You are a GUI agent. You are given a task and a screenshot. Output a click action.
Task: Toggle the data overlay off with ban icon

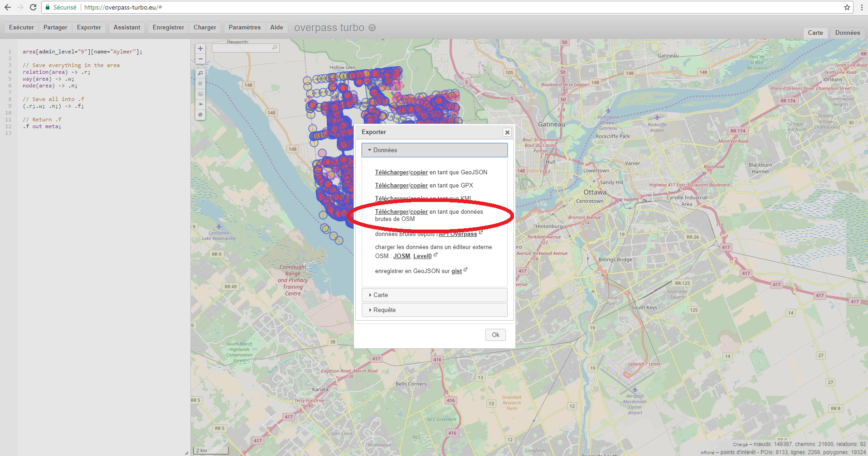point(200,115)
